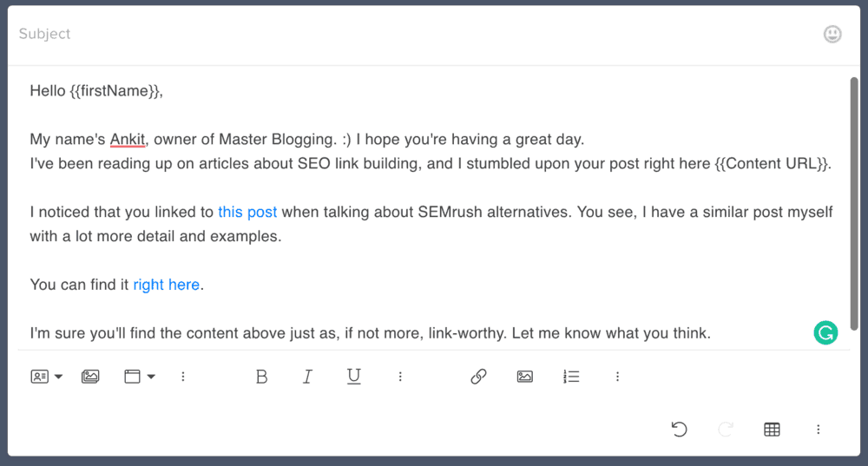
Task: Toggle underline formatting
Action: [353, 377]
